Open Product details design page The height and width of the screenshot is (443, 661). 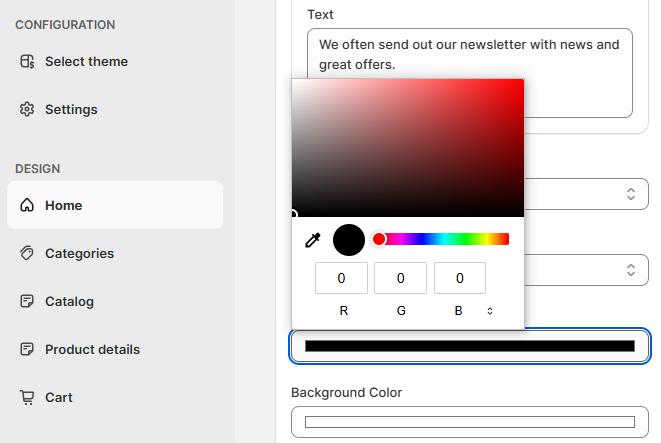(x=115, y=349)
